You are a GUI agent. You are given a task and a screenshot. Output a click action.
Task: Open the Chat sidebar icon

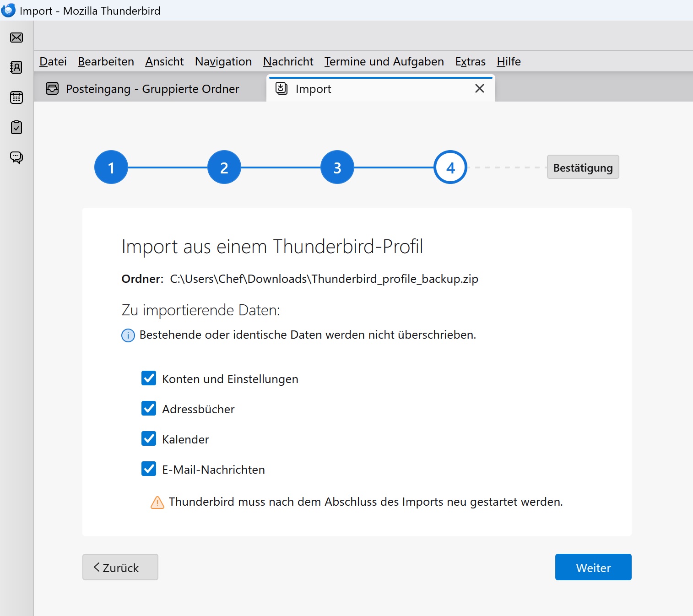pyautogui.click(x=16, y=157)
